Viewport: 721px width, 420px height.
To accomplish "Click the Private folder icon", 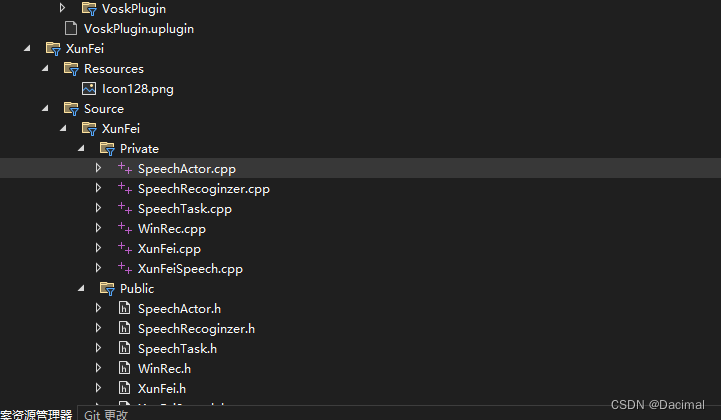I will point(107,149).
